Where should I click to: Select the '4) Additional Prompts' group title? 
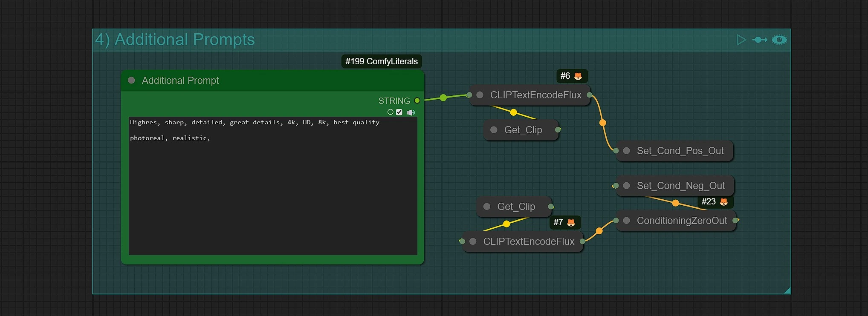click(x=175, y=40)
